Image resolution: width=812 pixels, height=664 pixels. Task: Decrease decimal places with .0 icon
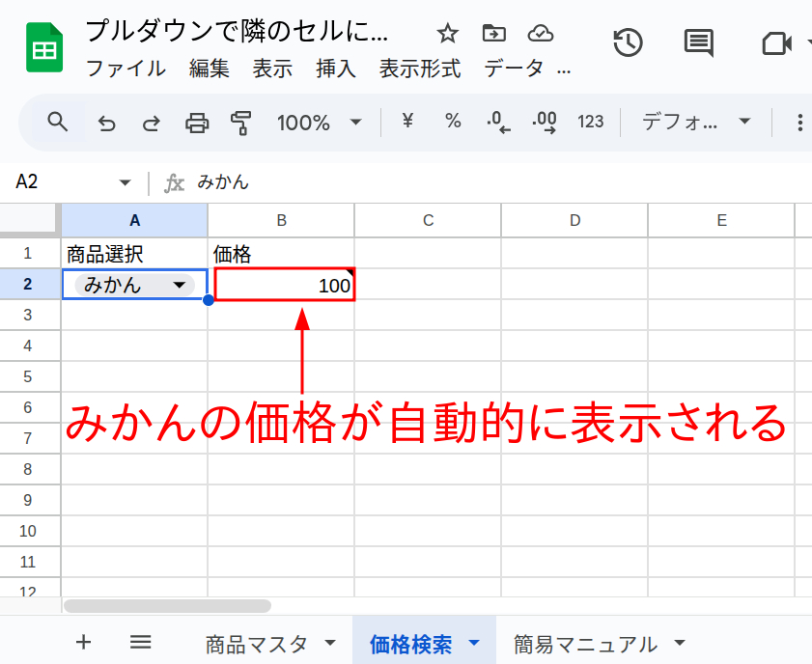pos(498,122)
